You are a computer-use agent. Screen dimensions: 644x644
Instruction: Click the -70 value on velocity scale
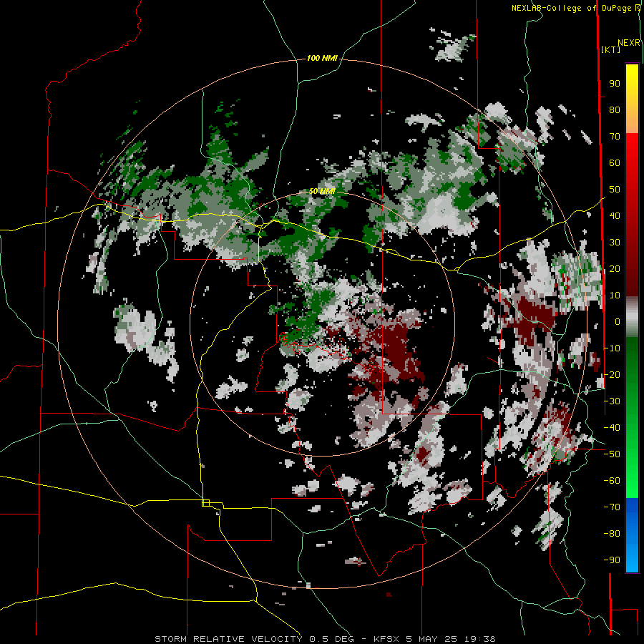click(612, 507)
